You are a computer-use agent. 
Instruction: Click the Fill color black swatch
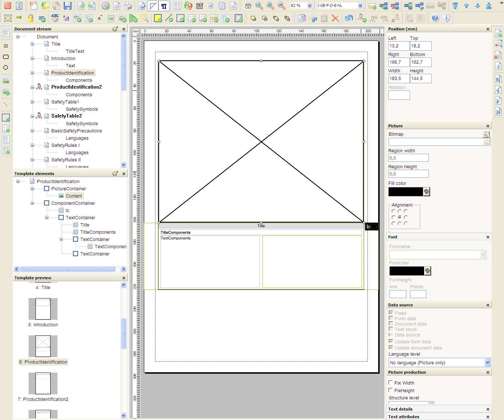coord(405,192)
